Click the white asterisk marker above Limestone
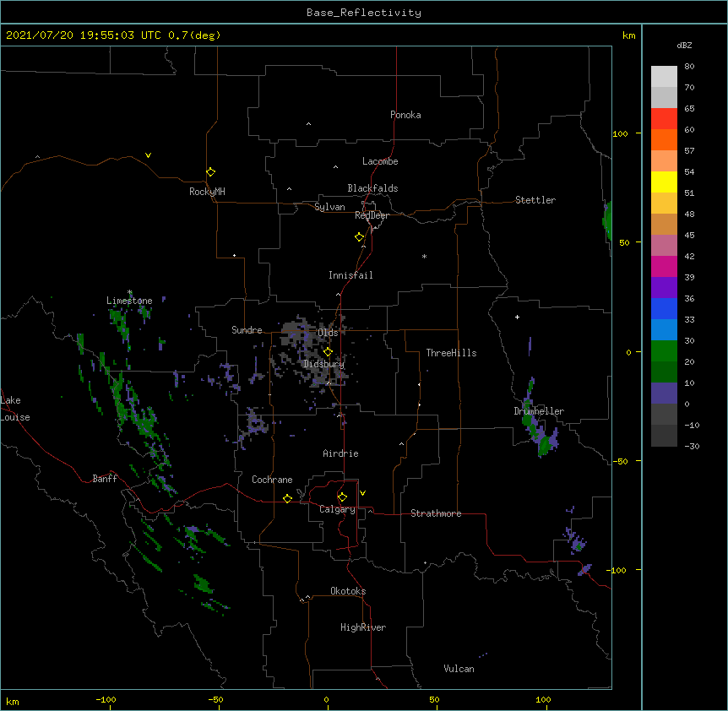This screenshot has height=711, width=728. [x=130, y=292]
